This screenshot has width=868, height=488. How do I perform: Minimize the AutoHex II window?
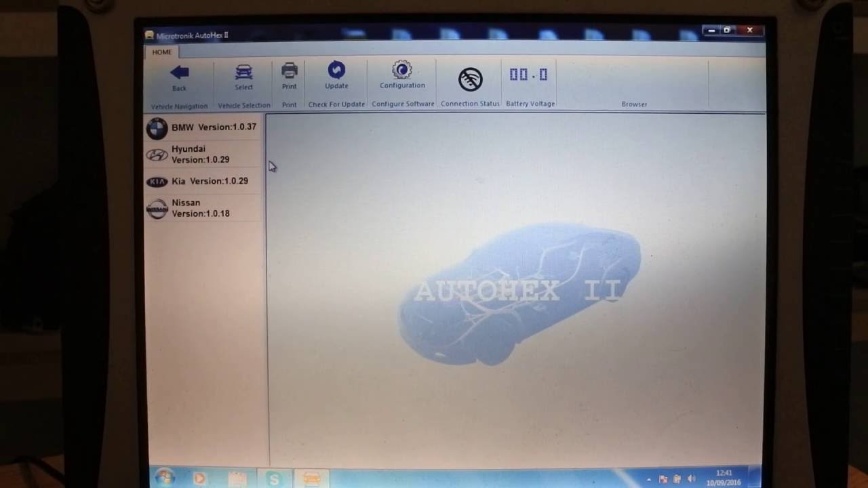[711, 30]
